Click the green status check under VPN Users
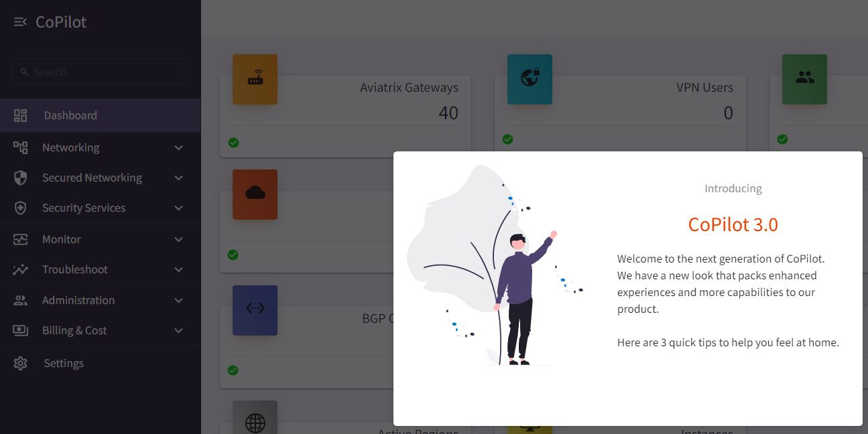 pyautogui.click(x=508, y=139)
